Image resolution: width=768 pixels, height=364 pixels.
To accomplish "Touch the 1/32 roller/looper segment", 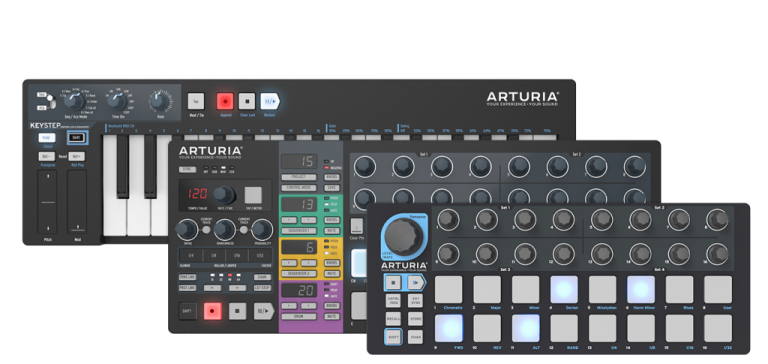I will [260, 256].
